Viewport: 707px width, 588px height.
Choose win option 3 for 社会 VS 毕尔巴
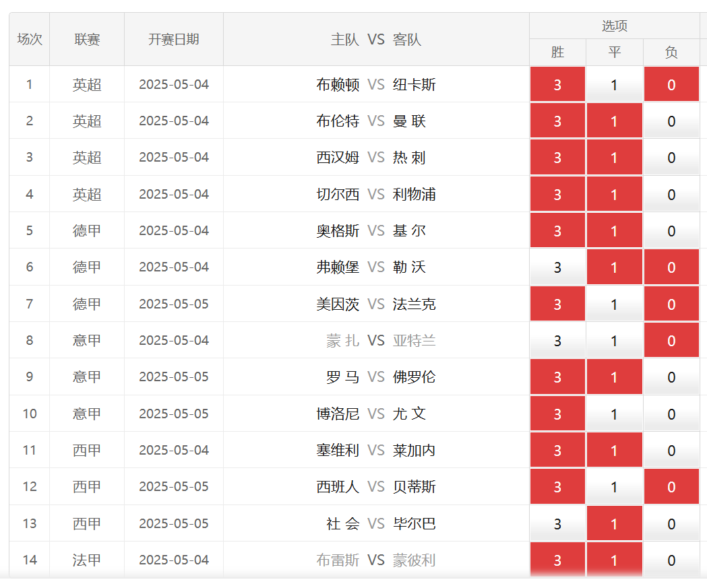click(x=557, y=523)
